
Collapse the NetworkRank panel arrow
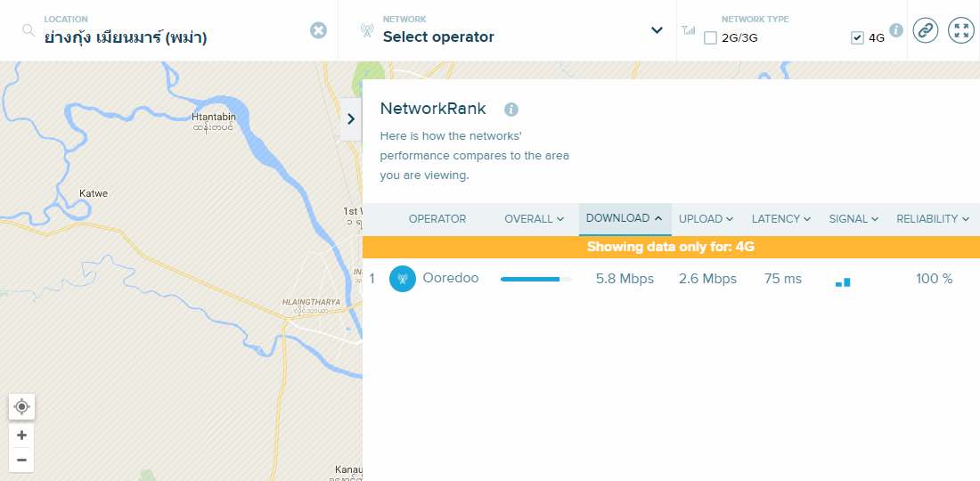tap(351, 118)
